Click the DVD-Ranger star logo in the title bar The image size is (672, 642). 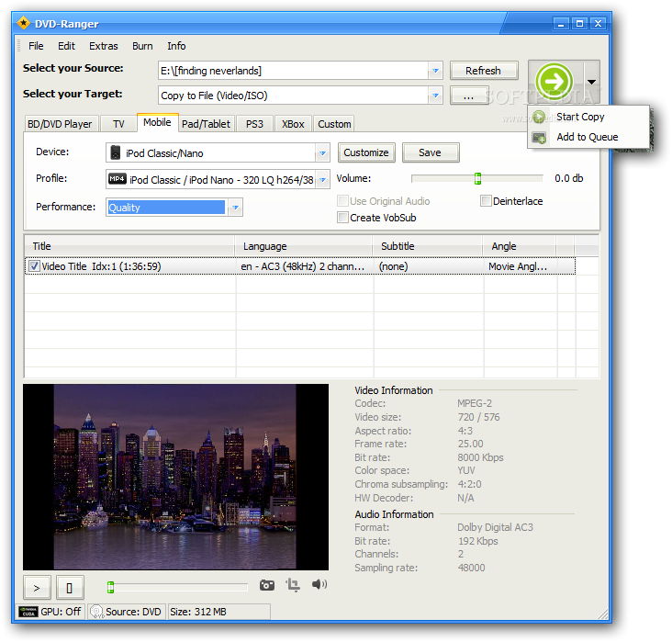[x=24, y=23]
